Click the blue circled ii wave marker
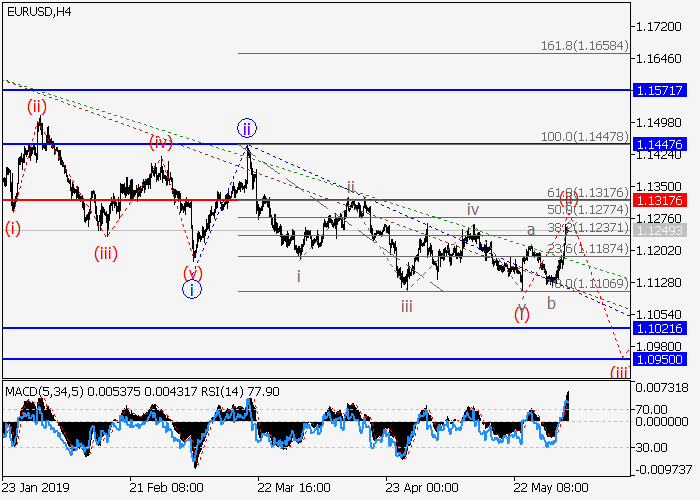Screen dimensions: 700x500 coord(247,128)
